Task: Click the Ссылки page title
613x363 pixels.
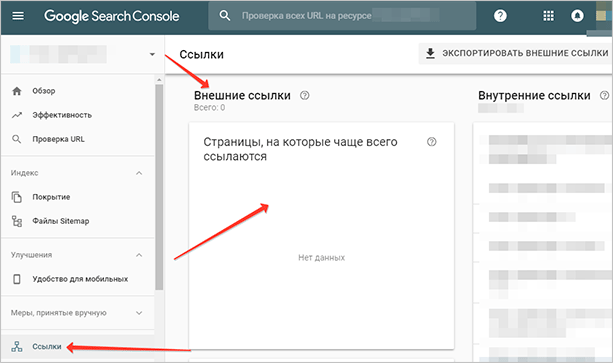Action: point(201,54)
